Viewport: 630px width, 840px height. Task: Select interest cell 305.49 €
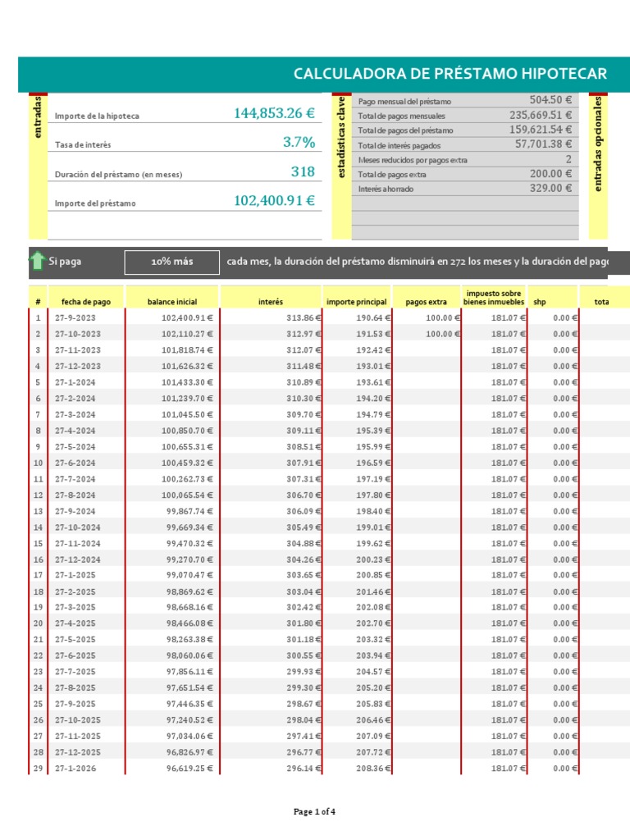pos(304,527)
